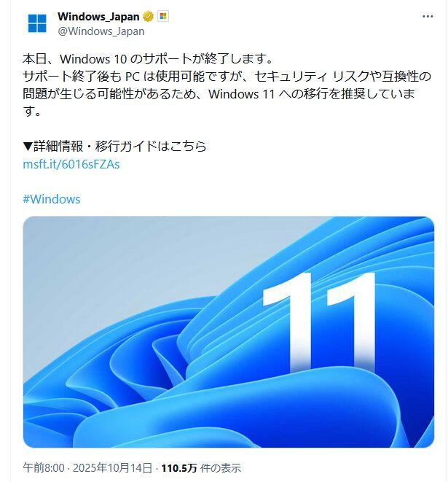Click the Microsoft affiliate badge icon
The width and height of the screenshot is (448, 482).
pos(163,16)
